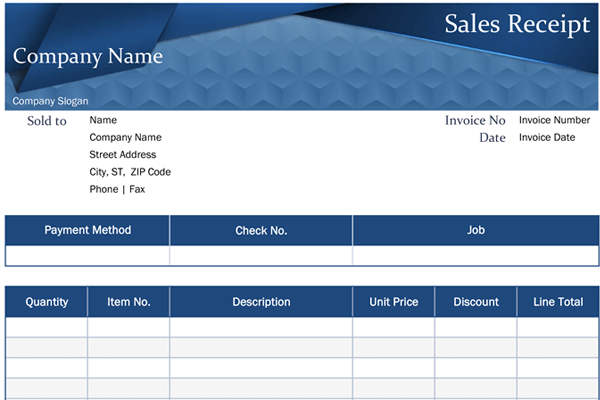Click the Sales Receipt title text
This screenshot has height=400, width=600.
click(517, 25)
